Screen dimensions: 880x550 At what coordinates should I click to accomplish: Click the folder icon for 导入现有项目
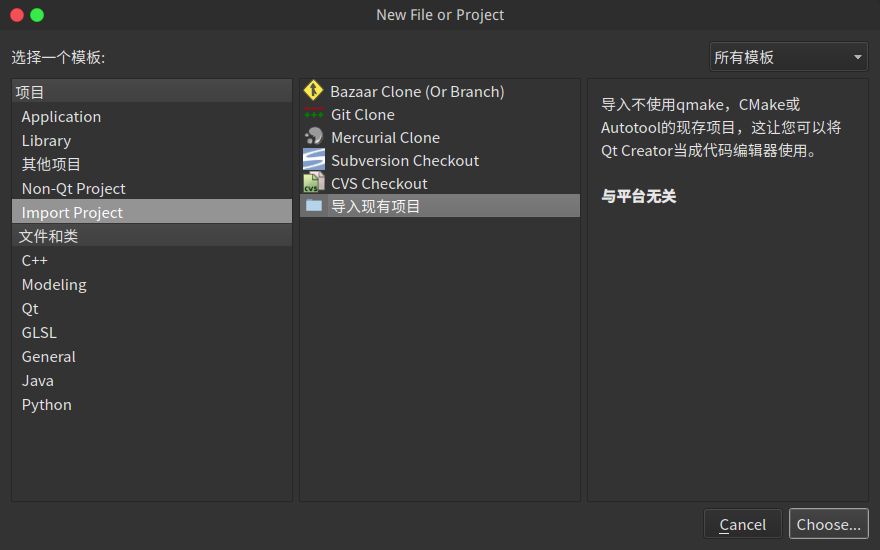(x=314, y=205)
